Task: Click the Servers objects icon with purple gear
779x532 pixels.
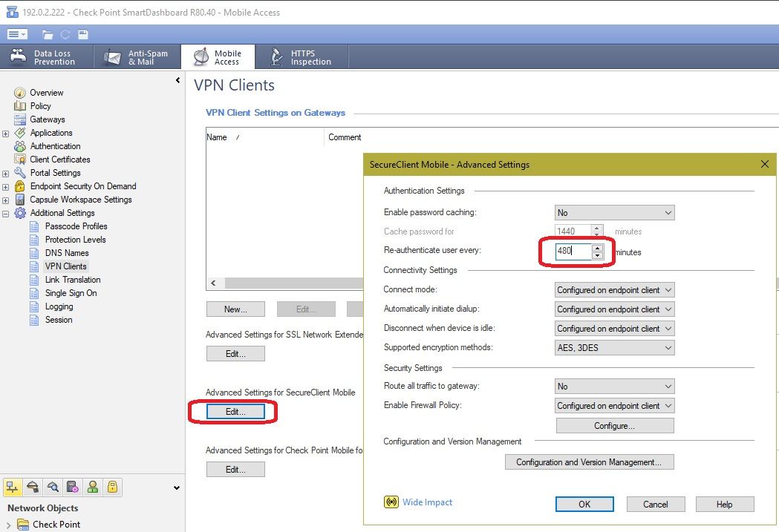Action: (x=72, y=487)
